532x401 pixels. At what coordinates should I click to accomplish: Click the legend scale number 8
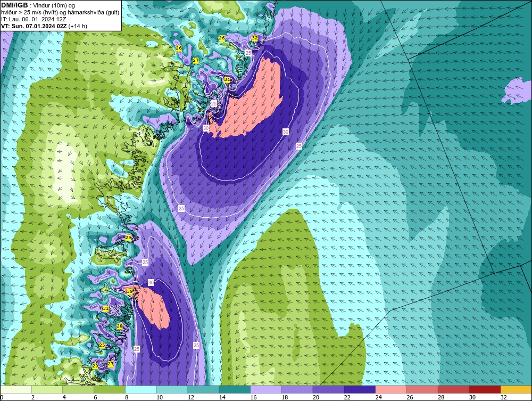(127, 397)
